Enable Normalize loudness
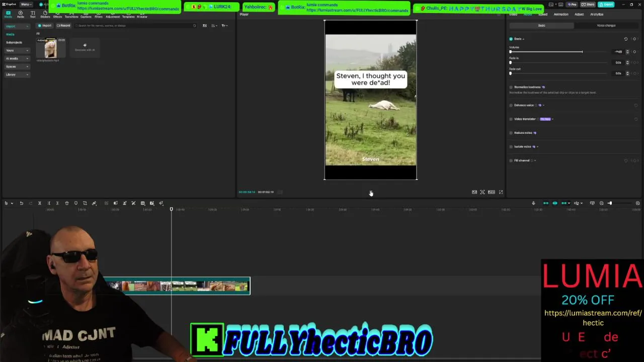This screenshot has width=644, height=362. 511,87
